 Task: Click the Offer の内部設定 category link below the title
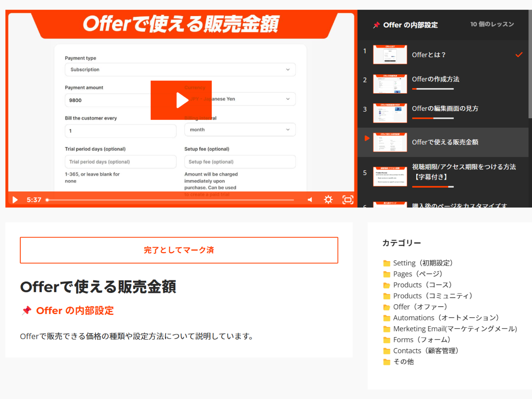75,311
